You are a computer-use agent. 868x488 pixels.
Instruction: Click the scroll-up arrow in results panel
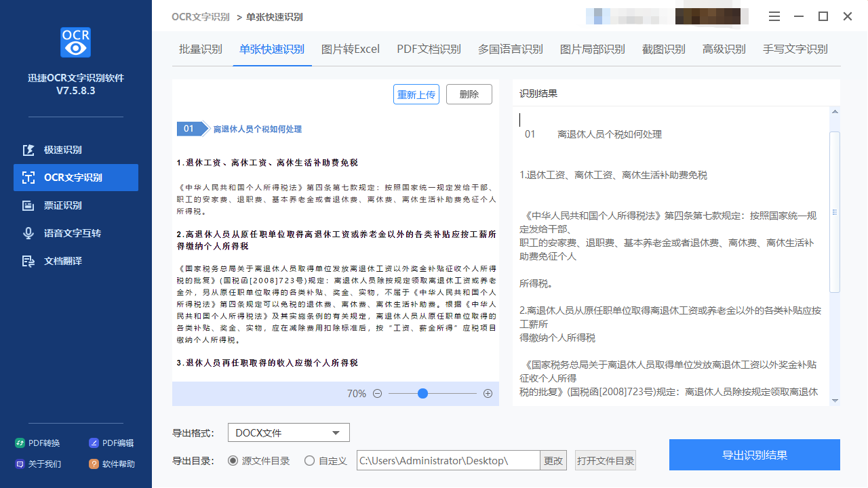tap(835, 112)
